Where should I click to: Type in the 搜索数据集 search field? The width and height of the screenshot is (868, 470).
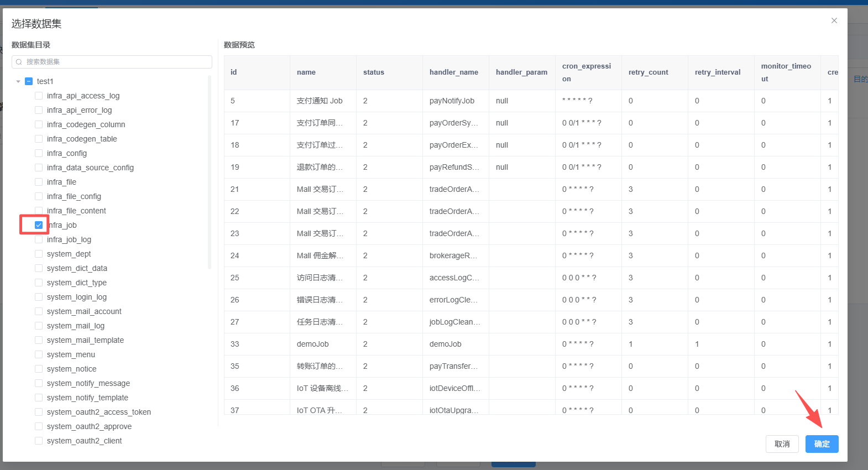point(116,62)
